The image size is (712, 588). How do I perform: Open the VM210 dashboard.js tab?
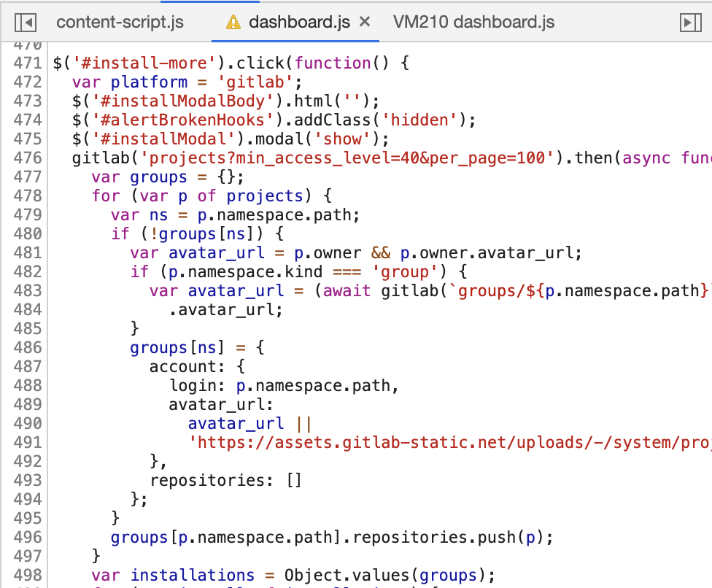click(x=473, y=23)
